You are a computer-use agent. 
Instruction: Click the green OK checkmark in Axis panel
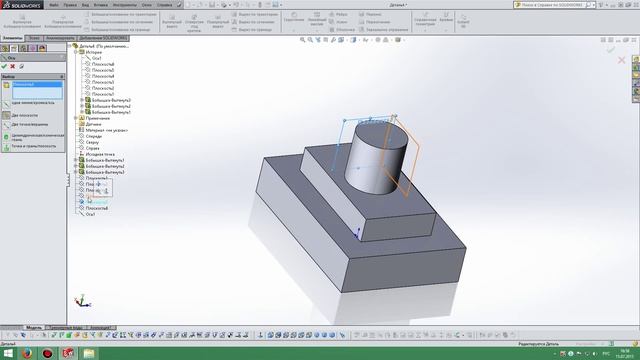click(x=4, y=66)
